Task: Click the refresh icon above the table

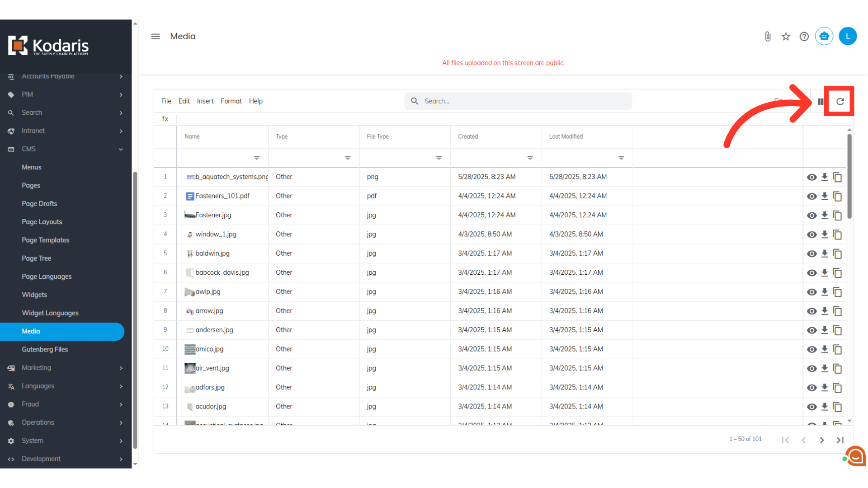Action: tap(840, 102)
